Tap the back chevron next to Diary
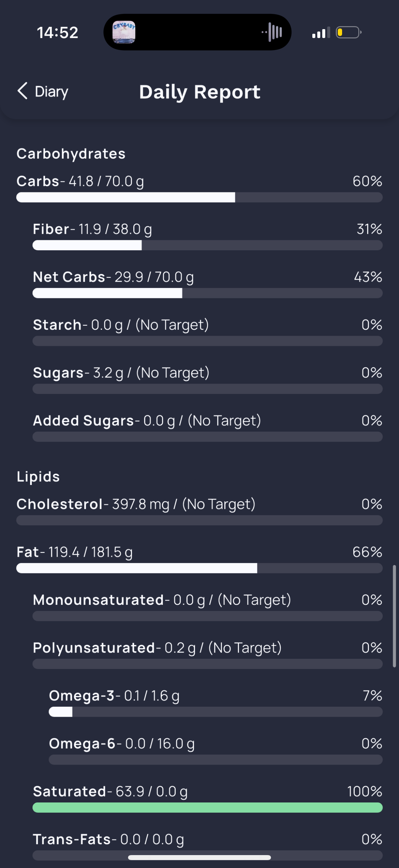The image size is (399, 868). tap(22, 91)
